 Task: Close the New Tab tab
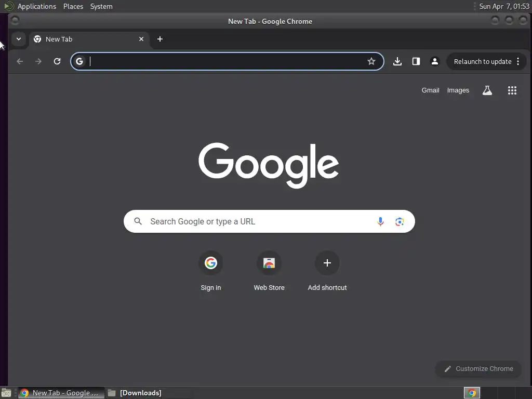click(141, 39)
